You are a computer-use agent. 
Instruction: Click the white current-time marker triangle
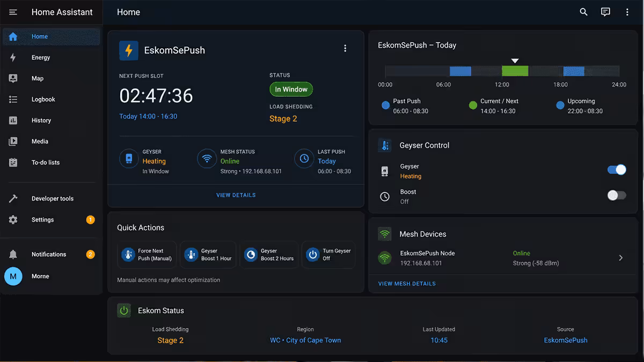[515, 61]
